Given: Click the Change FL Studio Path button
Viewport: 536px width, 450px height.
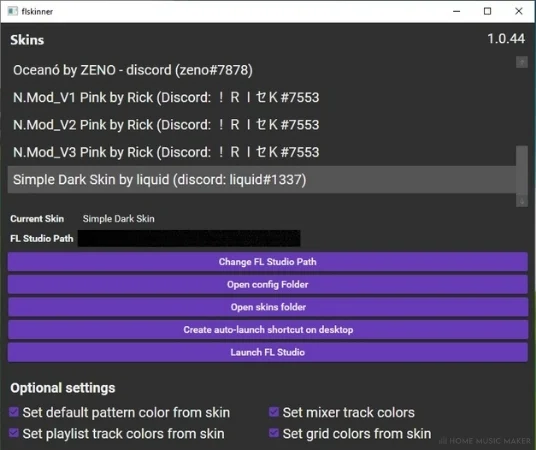Looking at the screenshot, I should point(268,262).
